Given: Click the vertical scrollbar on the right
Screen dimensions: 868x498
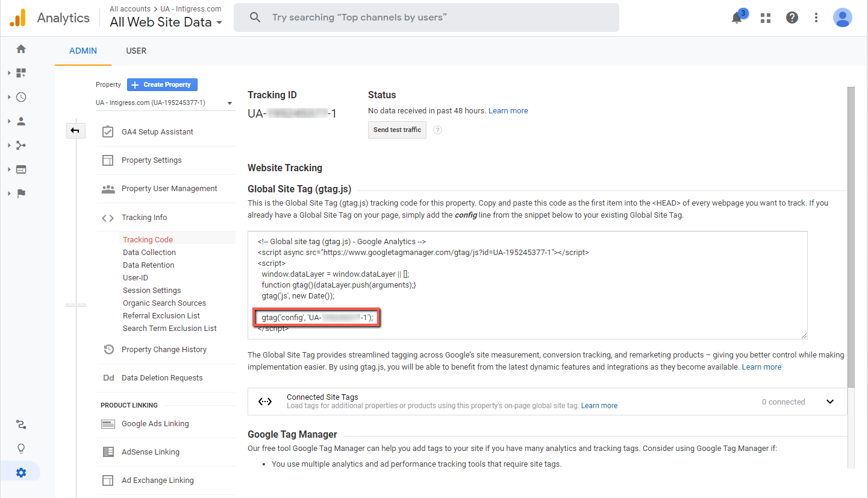Looking at the screenshot, I should tap(851, 237).
